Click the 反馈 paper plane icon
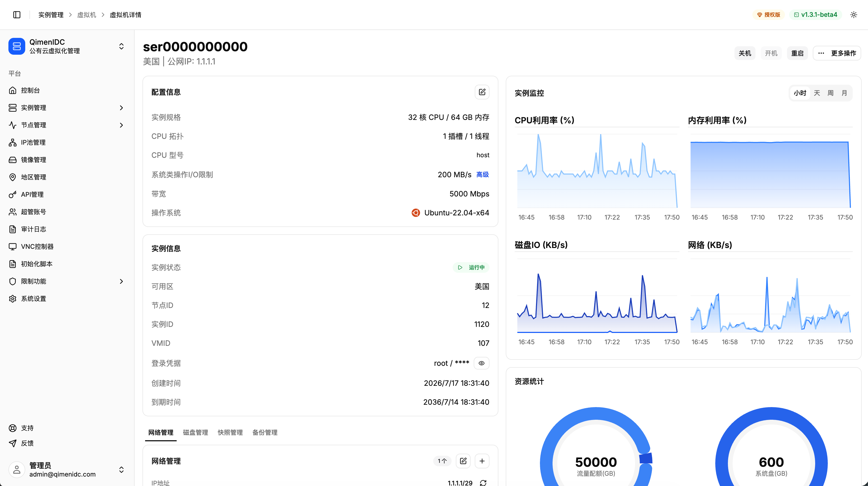This screenshot has height=486, width=868. 12,443
